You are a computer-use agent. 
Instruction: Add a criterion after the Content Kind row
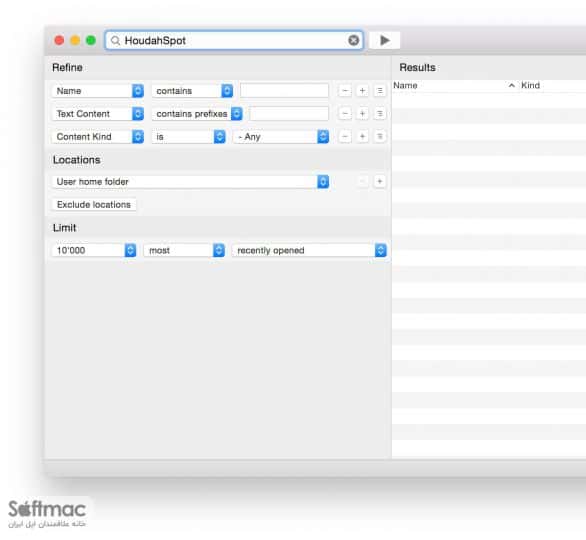click(x=362, y=136)
